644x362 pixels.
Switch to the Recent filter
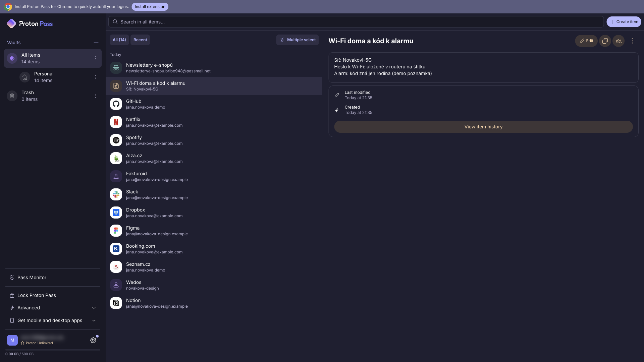[x=140, y=40]
